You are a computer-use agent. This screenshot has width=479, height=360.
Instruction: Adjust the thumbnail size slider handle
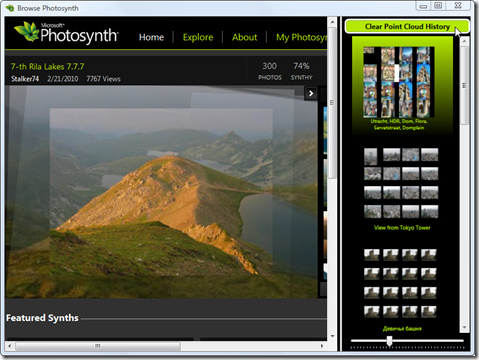pyautogui.click(x=389, y=341)
